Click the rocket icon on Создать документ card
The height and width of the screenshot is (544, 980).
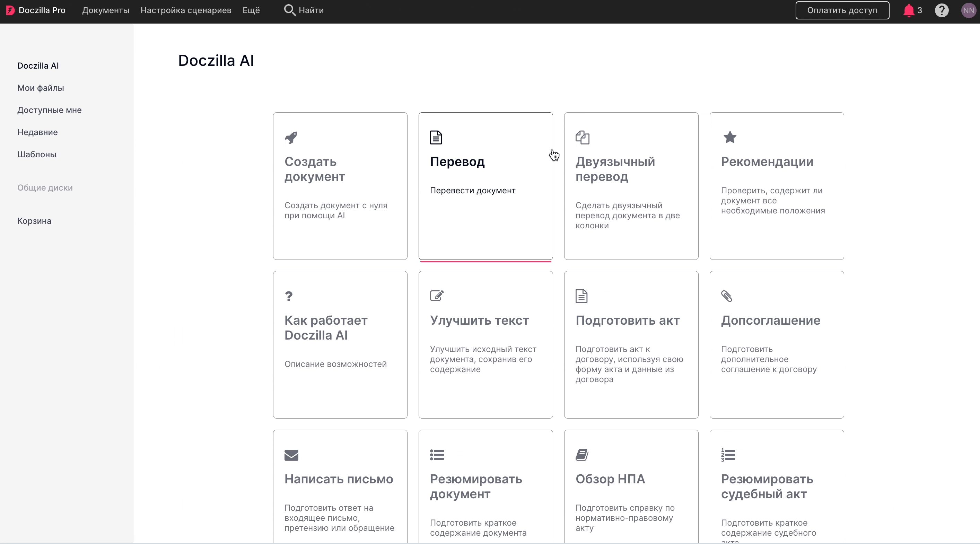pyautogui.click(x=291, y=137)
